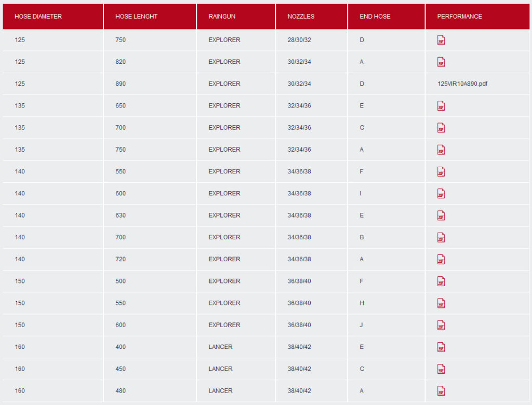
Task: Open the PDF icon for 135 / 750 row
Action: point(441,150)
